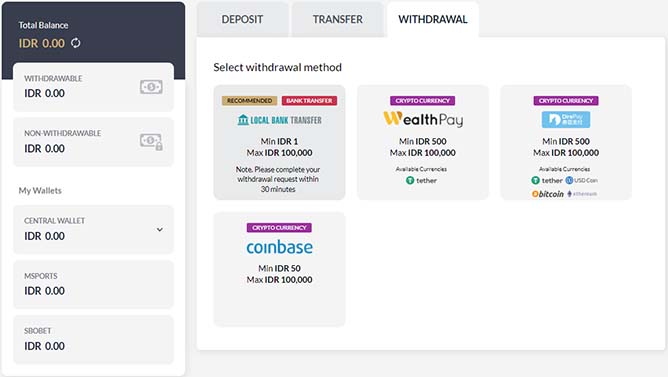Click the Recommended badge

(x=249, y=101)
